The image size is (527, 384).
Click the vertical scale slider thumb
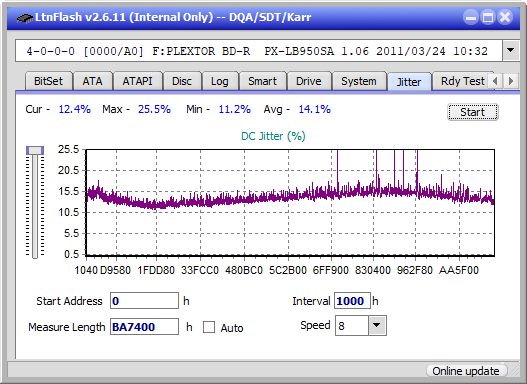35,150
